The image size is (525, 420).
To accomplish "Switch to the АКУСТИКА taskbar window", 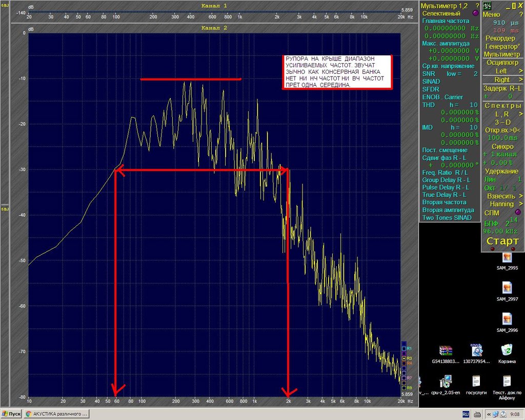I will tap(56, 414).
